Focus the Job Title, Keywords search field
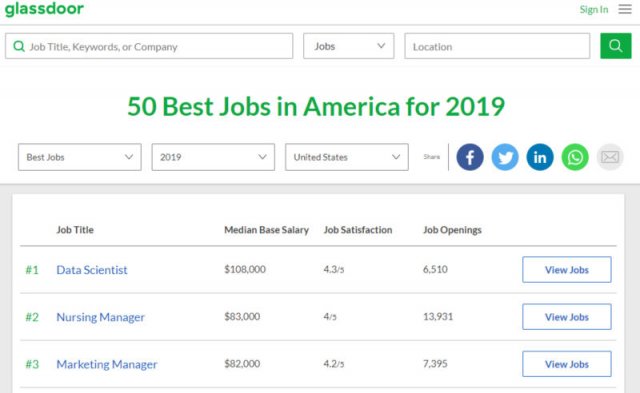Screen dimensions: 640x393 coord(149,46)
